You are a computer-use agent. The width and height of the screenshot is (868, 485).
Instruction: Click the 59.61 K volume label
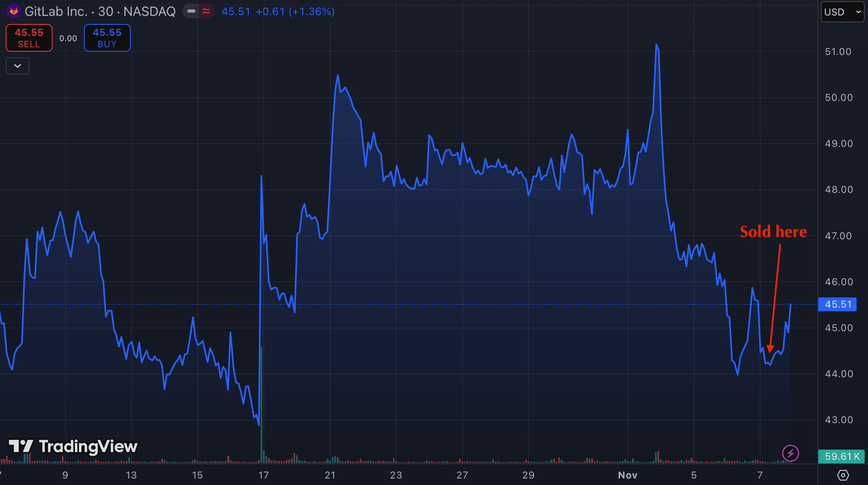point(842,457)
